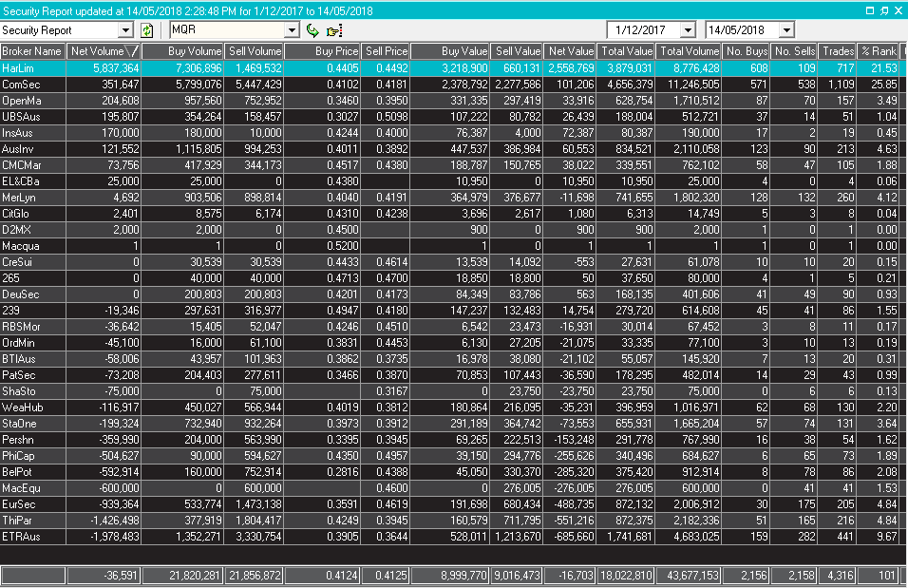Select the ThiPar broker name

[17, 522]
